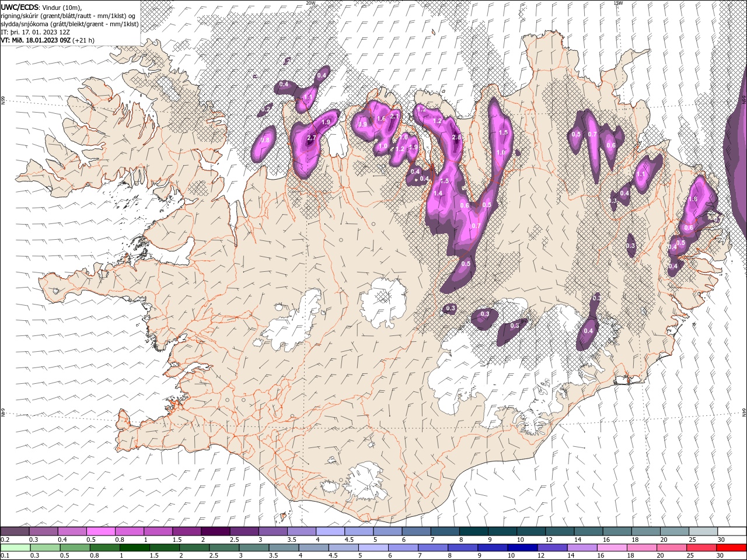The image size is (747, 560).
Task: Click the '2.1' precipitation value on the map
Action: point(395,117)
